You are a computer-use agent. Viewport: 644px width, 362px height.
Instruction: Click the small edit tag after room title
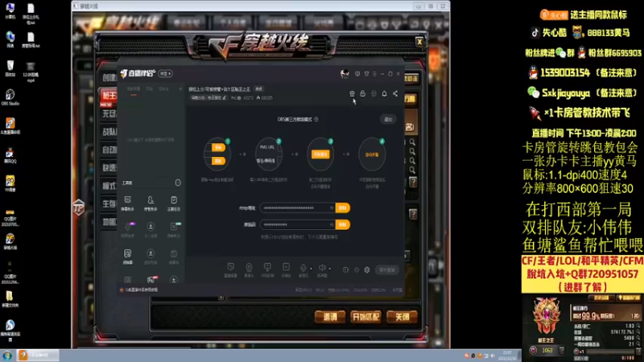click(258, 89)
